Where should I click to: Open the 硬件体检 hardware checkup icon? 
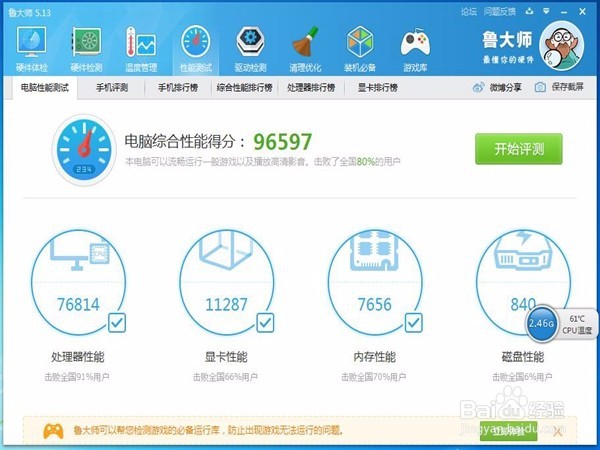point(32,49)
